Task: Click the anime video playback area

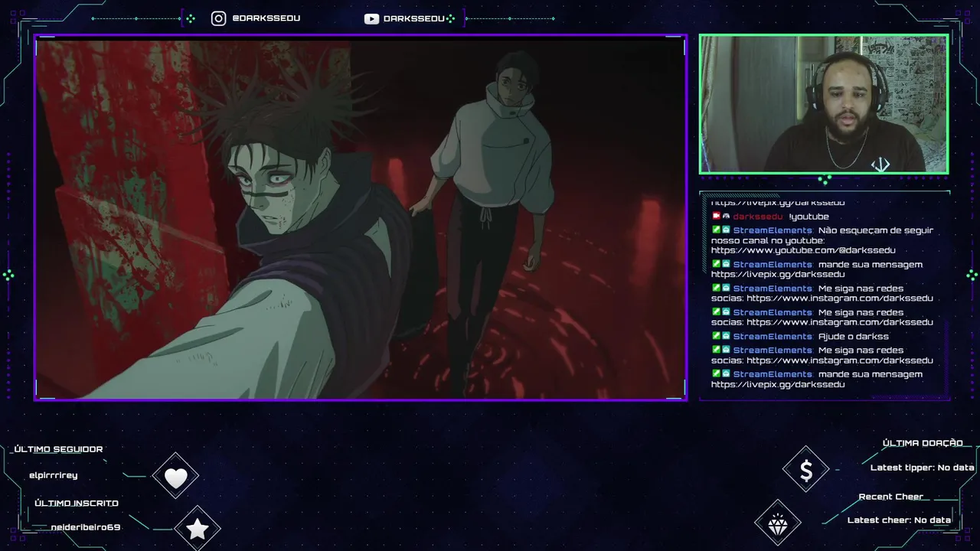Action: point(361,217)
